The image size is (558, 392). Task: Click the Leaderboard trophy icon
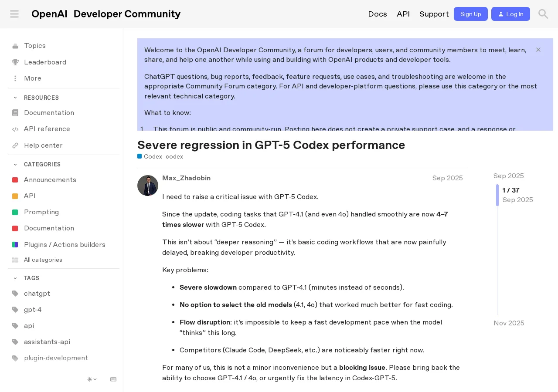pyautogui.click(x=15, y=62)
